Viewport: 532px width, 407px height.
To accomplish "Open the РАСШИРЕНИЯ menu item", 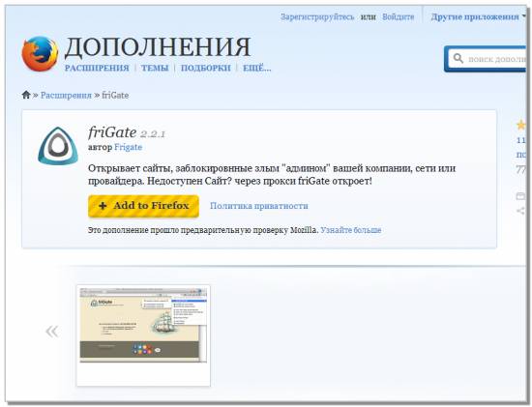I will click(x=97, y=68).
